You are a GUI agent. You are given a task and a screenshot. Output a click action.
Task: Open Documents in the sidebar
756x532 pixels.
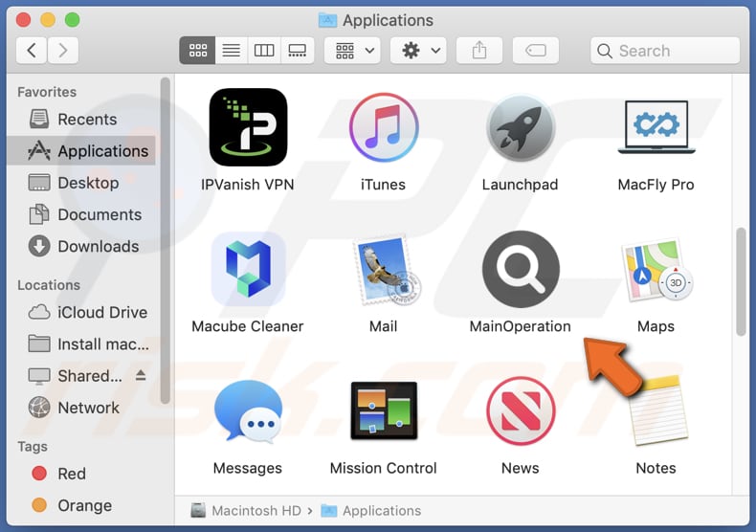(81, 214)
